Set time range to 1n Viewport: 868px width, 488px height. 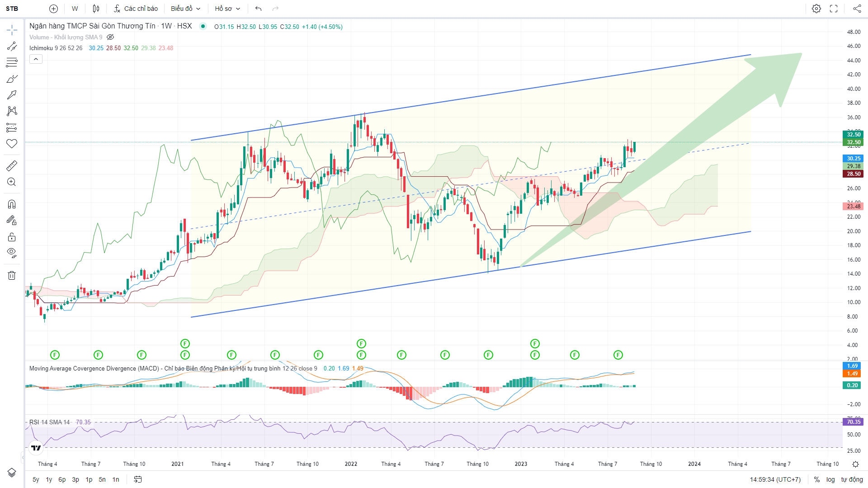pos(116,479)
